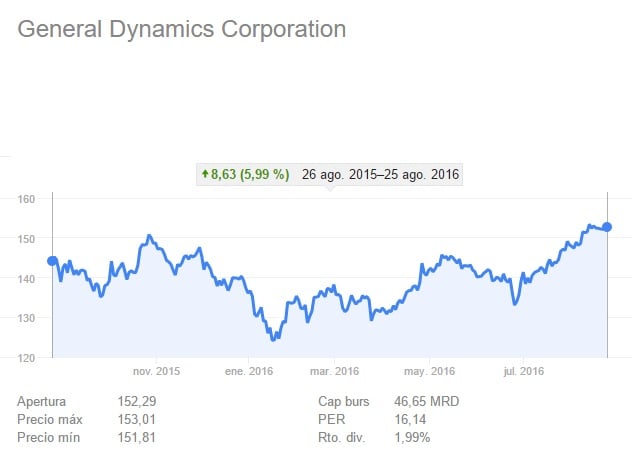Viewport: 632px width, 458px height.
Task: Select the 8,63 (5,99 %) change value
Action: coord(250,174)
